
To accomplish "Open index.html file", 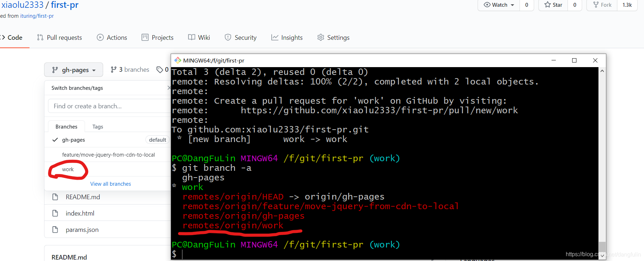I will coord(80,213).
